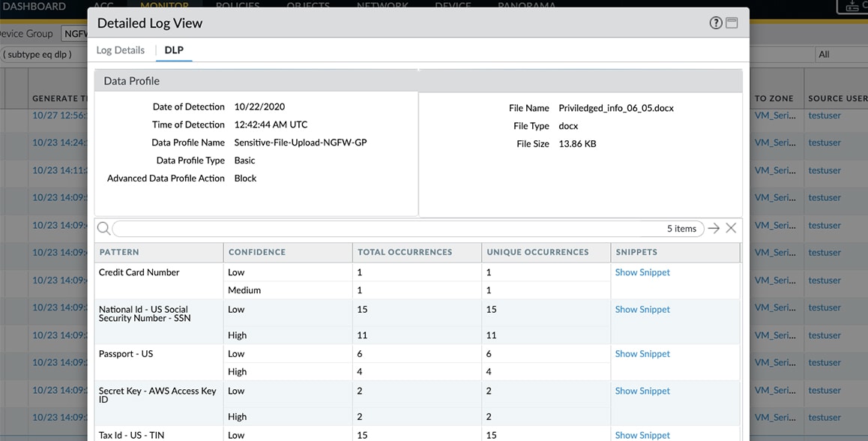Show Snippet for AWS Access Key ID

pos(642,391)
